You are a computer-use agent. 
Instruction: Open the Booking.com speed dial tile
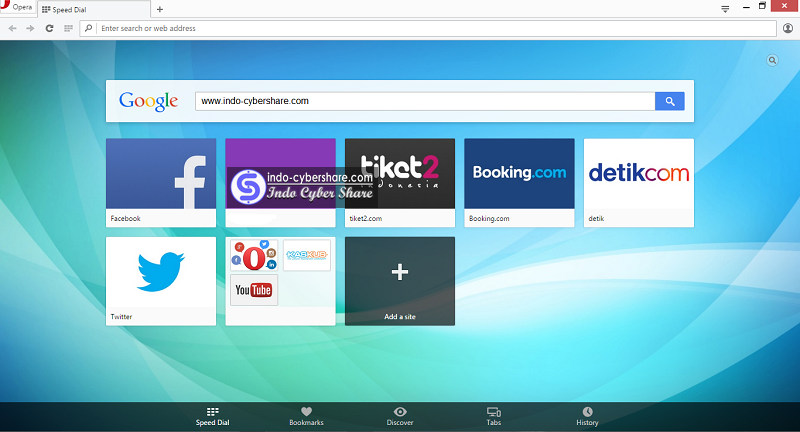click(519, 183)
